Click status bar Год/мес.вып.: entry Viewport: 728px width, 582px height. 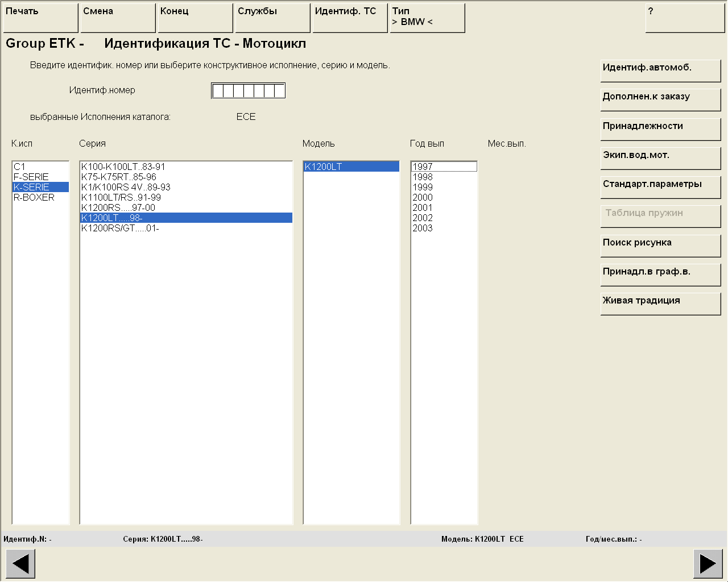pos(614,539)
